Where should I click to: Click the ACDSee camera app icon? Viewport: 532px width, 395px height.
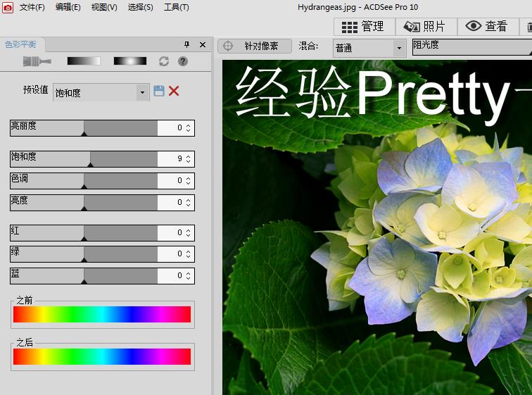click(8, 7)
